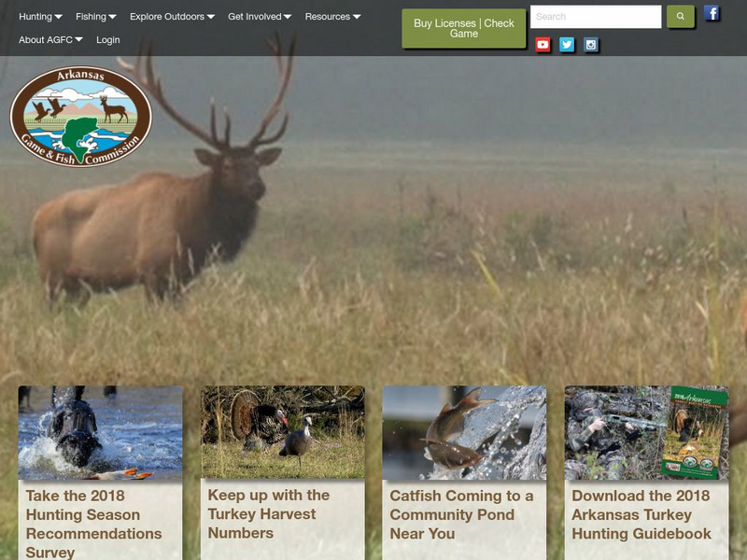Open the turkey harvest article thumbnail image
Image resolution: width=747 pixels, height=560 pixels.
pyautogui.click(x=278, y=431)
